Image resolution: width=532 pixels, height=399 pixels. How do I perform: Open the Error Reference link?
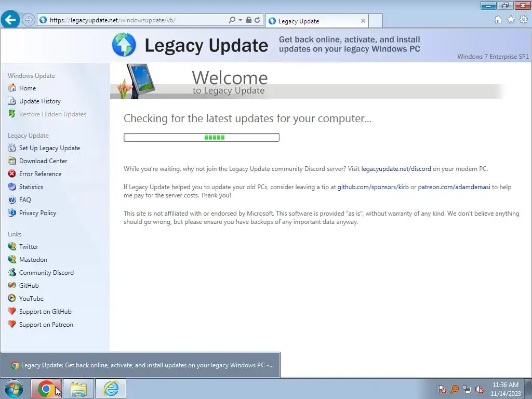[41, 174]
